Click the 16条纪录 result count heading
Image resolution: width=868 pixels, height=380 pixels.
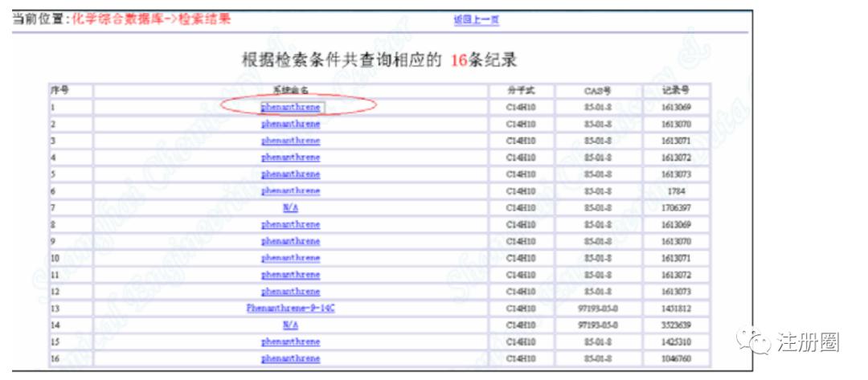pos(484,59)
